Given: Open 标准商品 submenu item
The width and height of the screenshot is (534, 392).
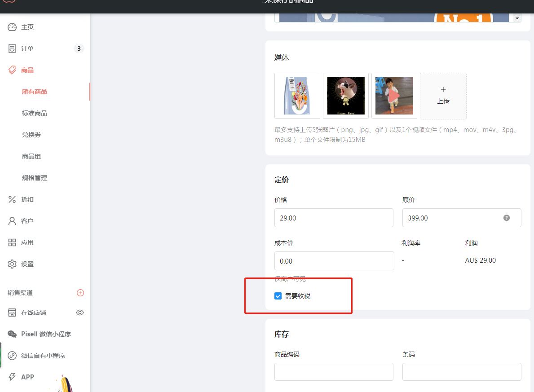Looking at the screenshot, I should pyautogui.click(x=35, y=113).
